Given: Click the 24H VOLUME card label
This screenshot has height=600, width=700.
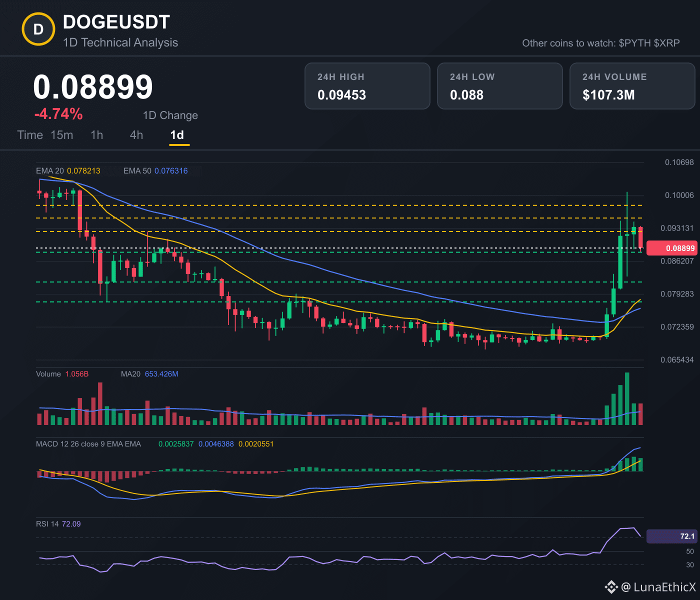Looking at the screenshot, I should coord(614,77).
